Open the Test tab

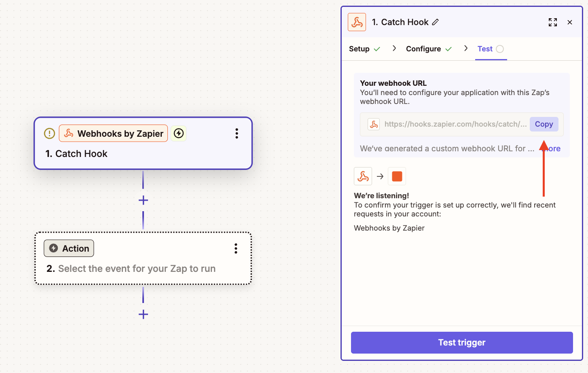click(491, 49)
